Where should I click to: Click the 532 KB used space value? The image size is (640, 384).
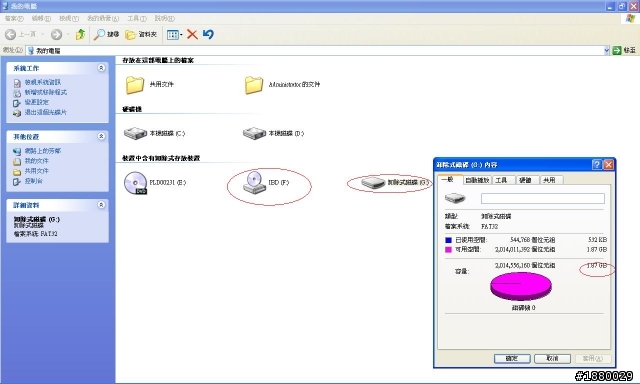[597, 240]
